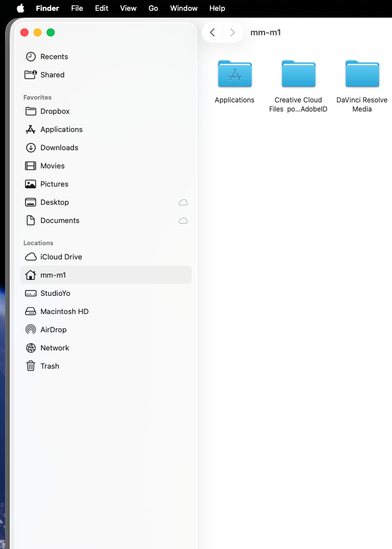Open the Finder menu
The height and width of the screenshot is (549, 392).
point(47,8)
